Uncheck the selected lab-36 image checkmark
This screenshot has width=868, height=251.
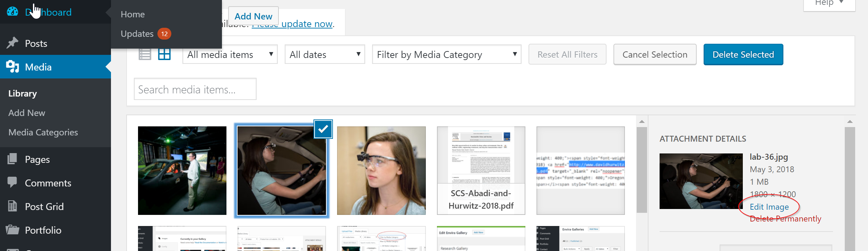(x=323, y=129)
